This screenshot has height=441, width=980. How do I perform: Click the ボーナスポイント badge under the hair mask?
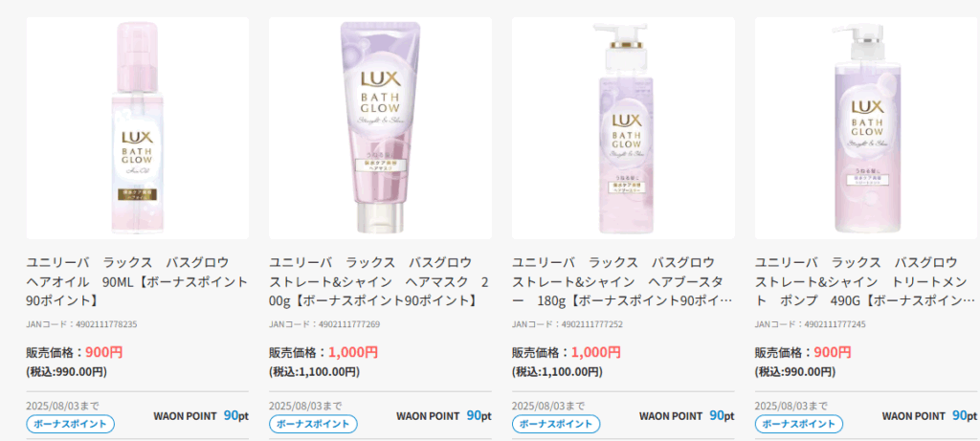[x=313, y=424]
